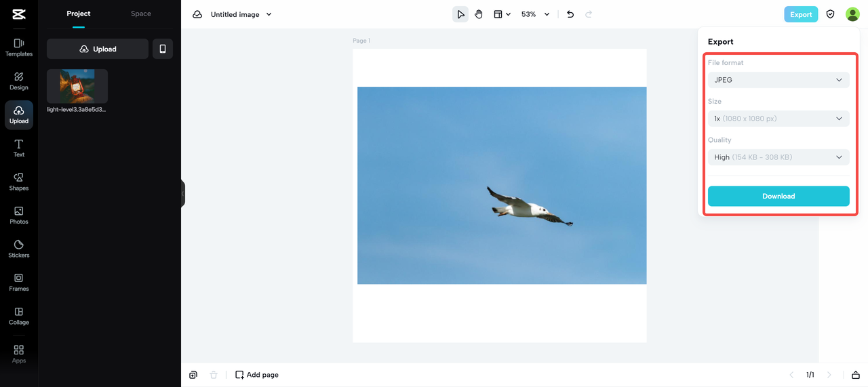868x387 pixels.
Task: Click the Add page button
Action: pos(256,375)
